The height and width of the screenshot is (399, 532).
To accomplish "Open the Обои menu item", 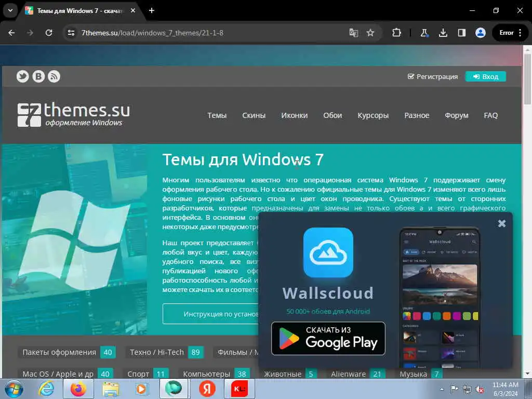I will click(332, 115).
